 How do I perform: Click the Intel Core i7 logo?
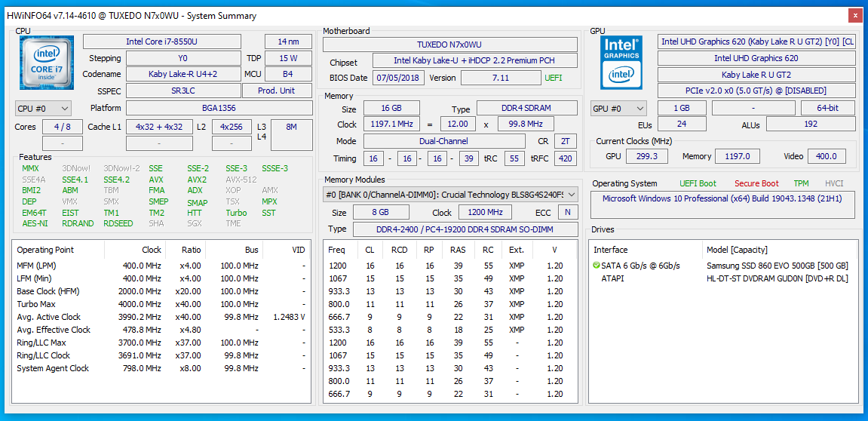46,63
